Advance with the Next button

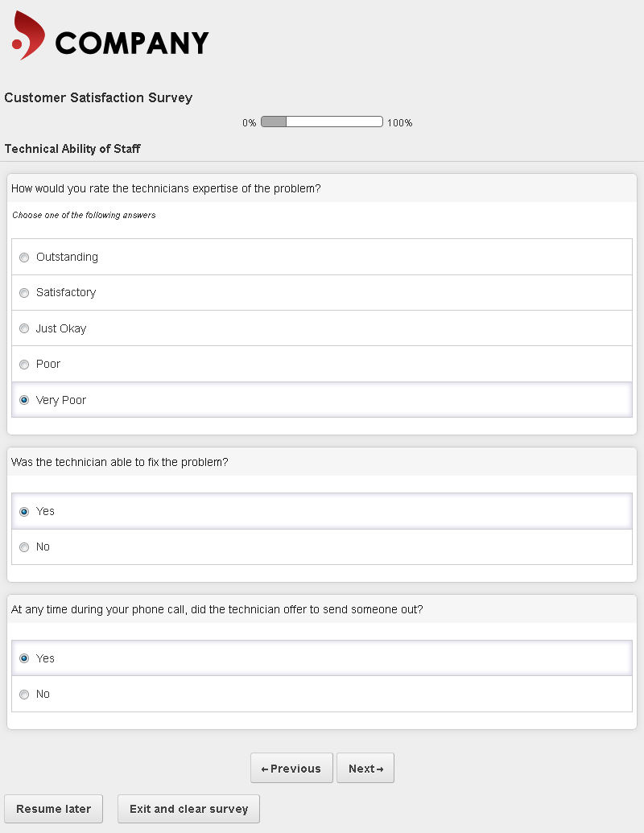tap(365, 769)
